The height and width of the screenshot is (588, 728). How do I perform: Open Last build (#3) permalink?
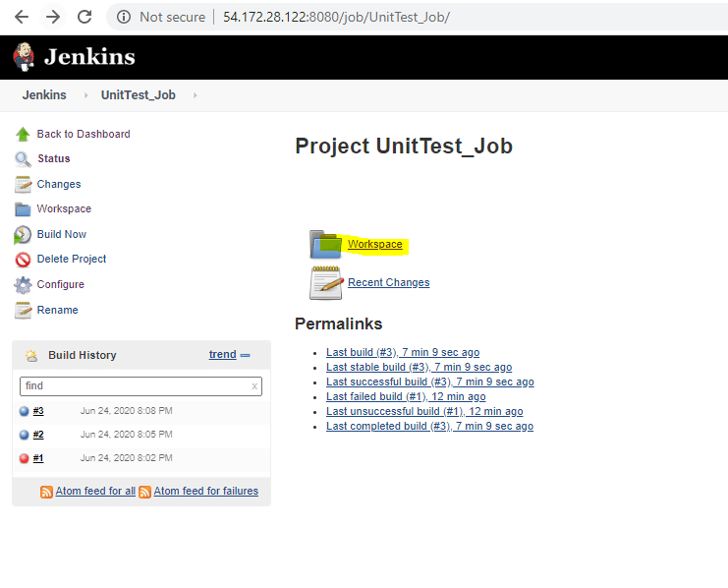(403, 352)
